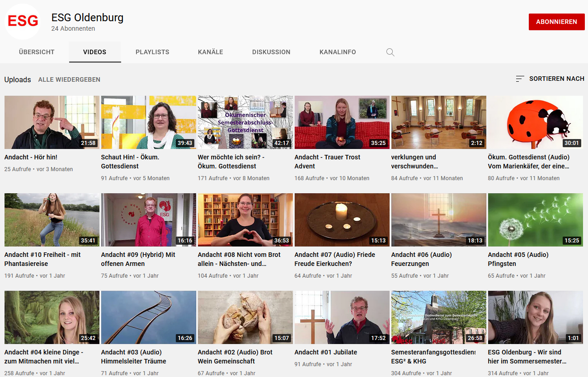Play the sky ladder thumbnail
This screenshot has height=377, width=588.
pos(149,317)
